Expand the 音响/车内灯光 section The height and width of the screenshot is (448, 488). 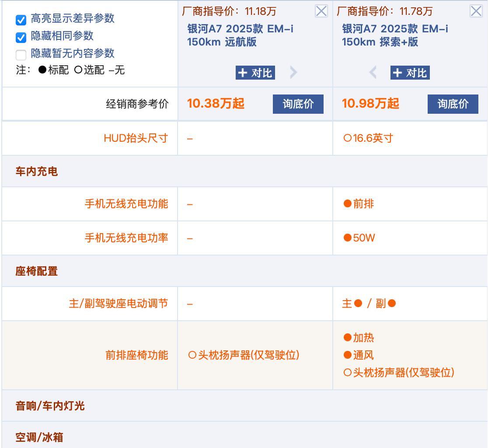[x=50, y=406]
